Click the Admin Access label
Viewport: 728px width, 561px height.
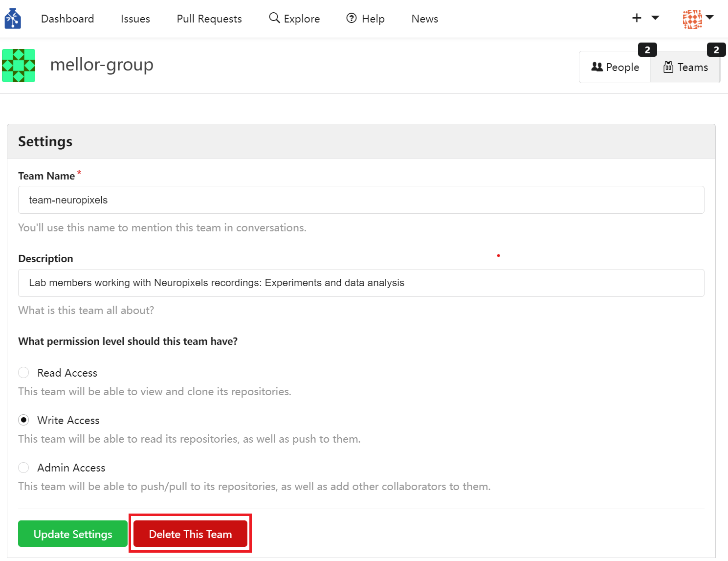tap(71, 468)
